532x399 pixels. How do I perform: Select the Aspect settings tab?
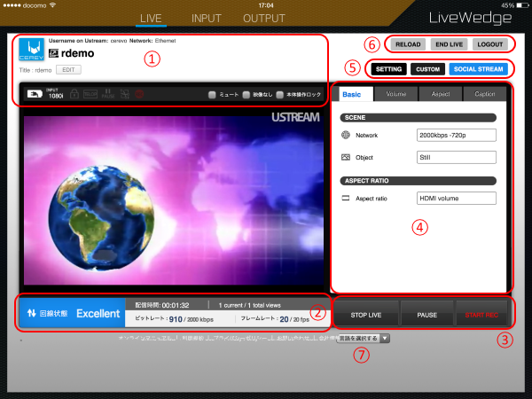point(441,94)
